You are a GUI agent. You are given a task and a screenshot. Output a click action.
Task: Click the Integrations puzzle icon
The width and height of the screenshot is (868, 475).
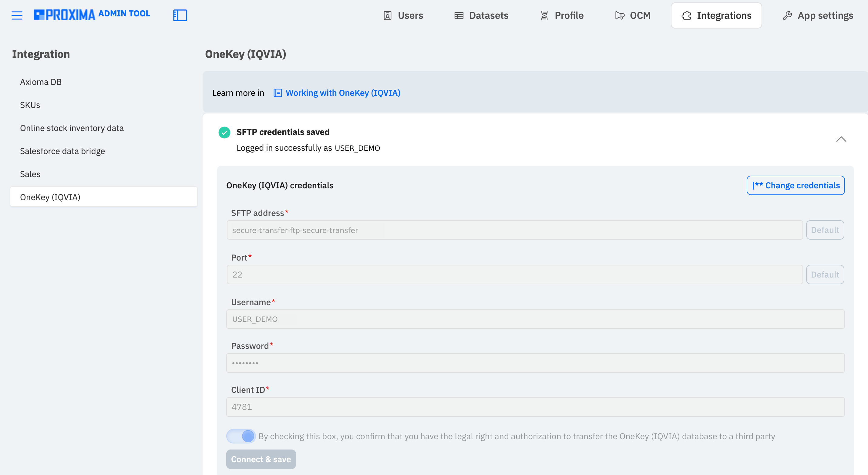pyautogui.click(x=686, y=15)
